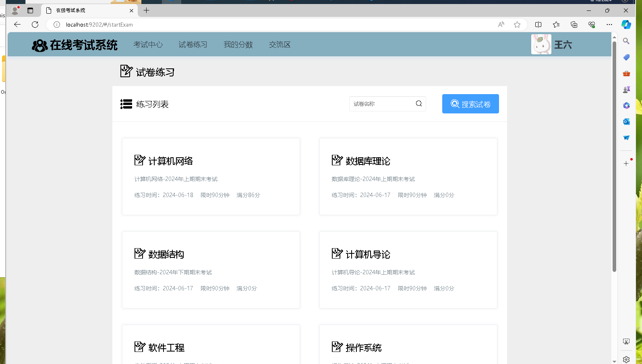Image resolution: width=642 pixels, height=364 pixels.
Task: Open sidebar Microsoft 365 icon
Action: [x=626, y=105]
